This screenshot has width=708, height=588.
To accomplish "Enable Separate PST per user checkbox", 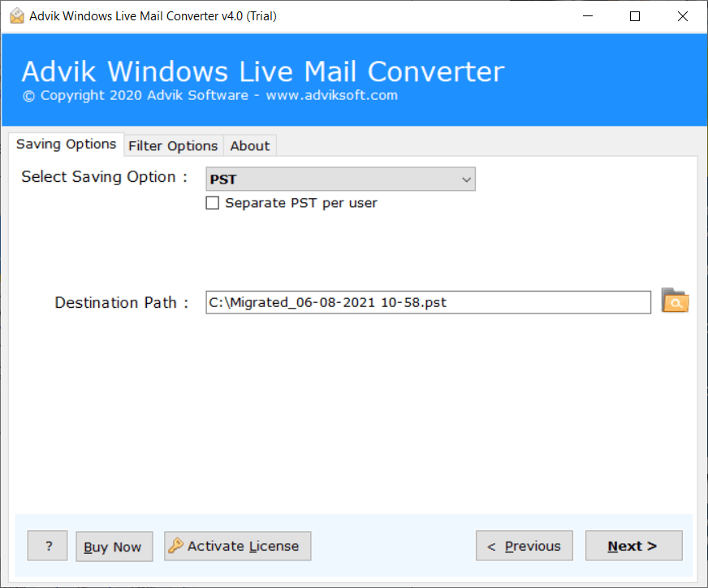I will (x=212, y=203).
